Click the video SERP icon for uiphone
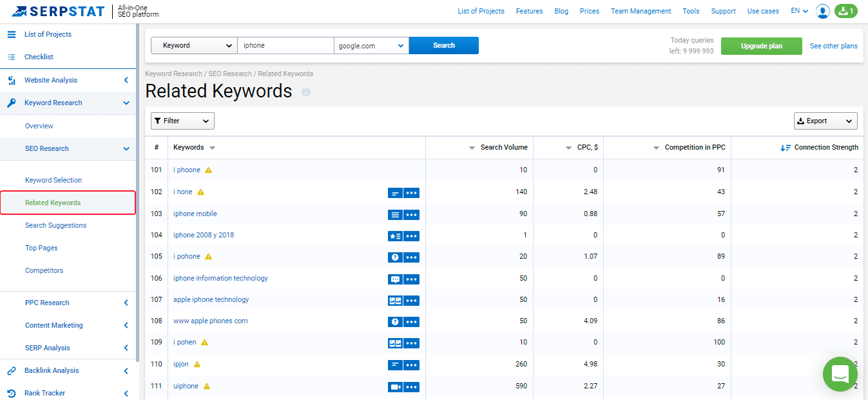The width and height of the screenshot is (868, 400). (395, 386)
